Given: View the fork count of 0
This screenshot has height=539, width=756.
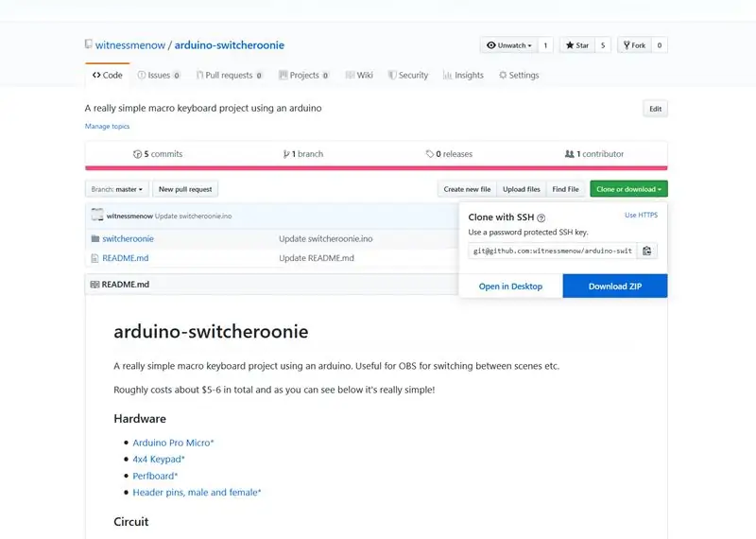Looking at the screenshot, I should [659, 45].
